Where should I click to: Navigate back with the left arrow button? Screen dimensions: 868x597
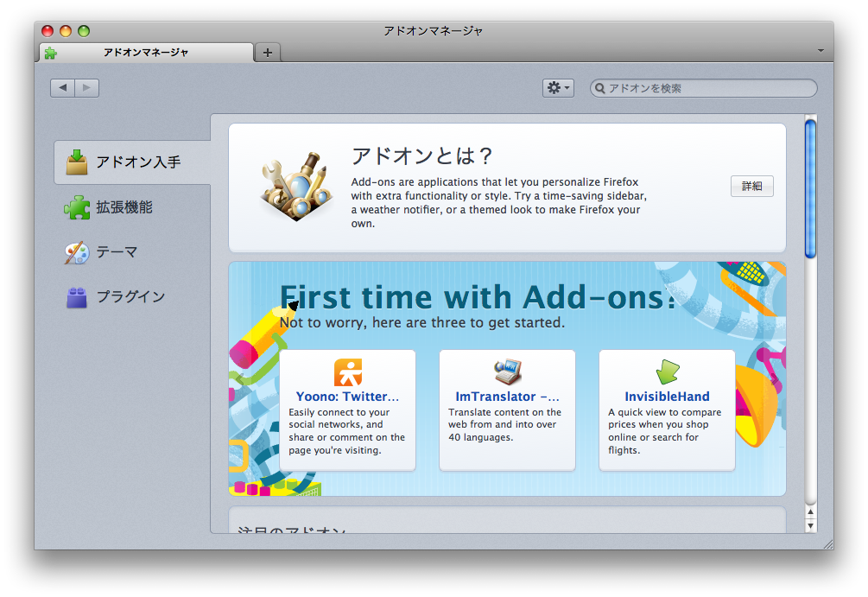(x=61, y=87)
